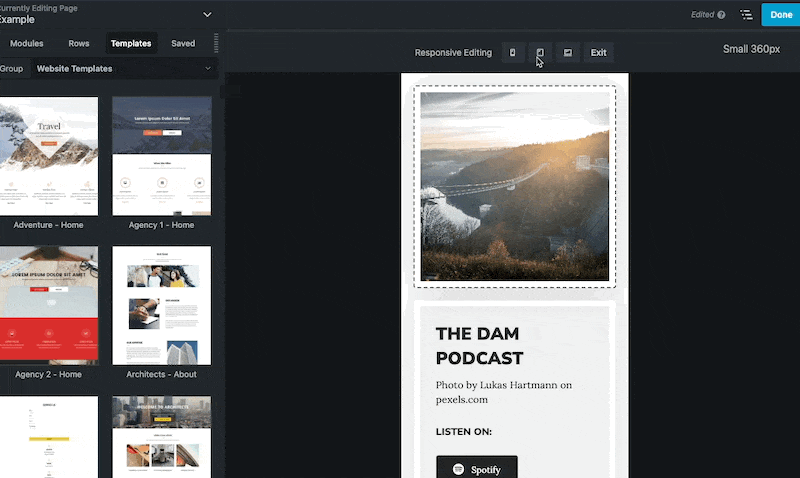800x478 pixels.
Task: Click the Done button
Action: [781, 15]
